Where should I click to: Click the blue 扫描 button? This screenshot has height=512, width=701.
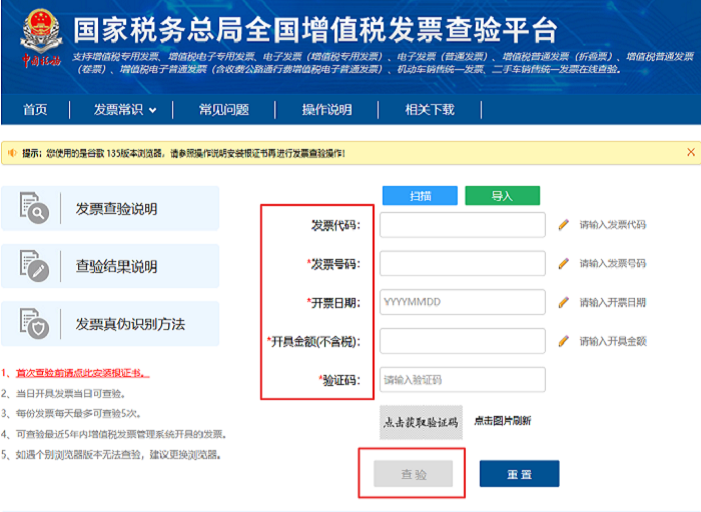420,196
